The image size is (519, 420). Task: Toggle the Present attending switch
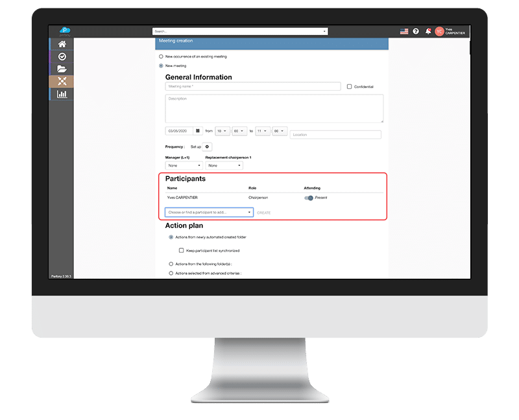(308, 198)
